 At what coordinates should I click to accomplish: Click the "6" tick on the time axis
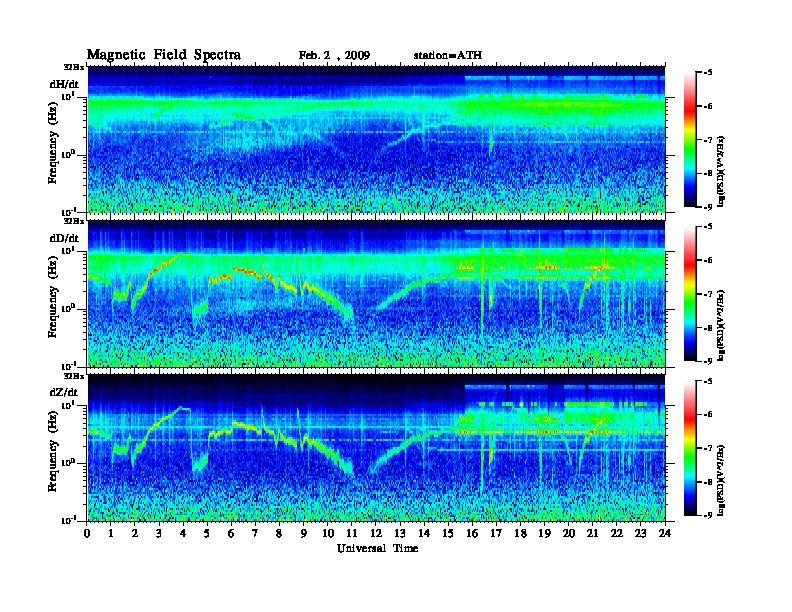pyautogui.click(x=231, y=533)
